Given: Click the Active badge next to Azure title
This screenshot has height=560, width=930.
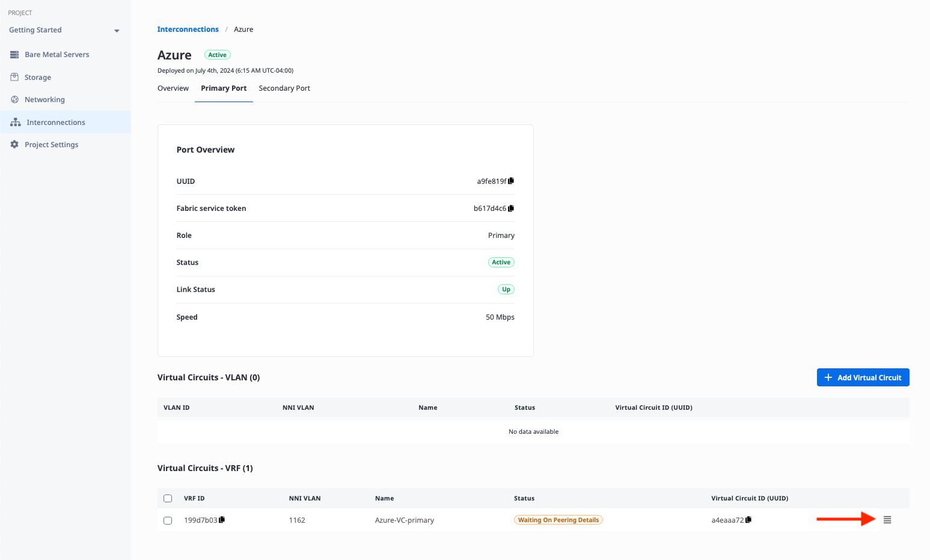Looking at the screenshot, I should click(x=218, y=55).
